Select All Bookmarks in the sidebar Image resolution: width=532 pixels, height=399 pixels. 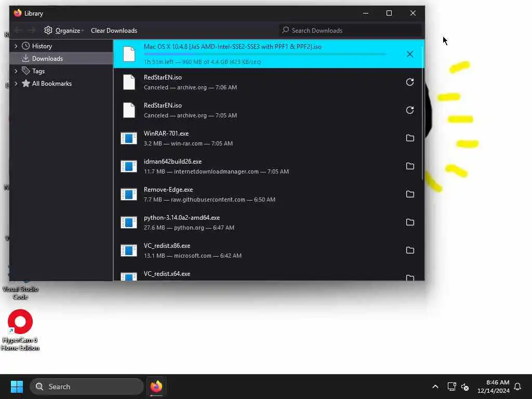[x=61, y=84]
